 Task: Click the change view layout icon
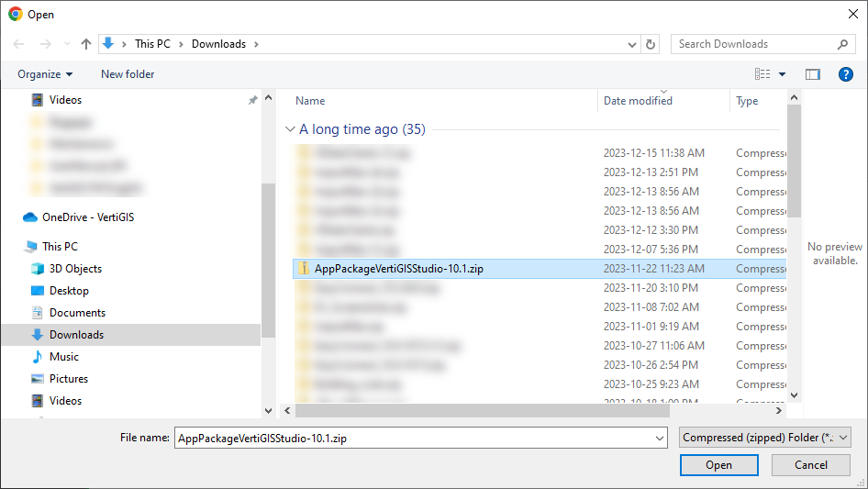[762, 74]
